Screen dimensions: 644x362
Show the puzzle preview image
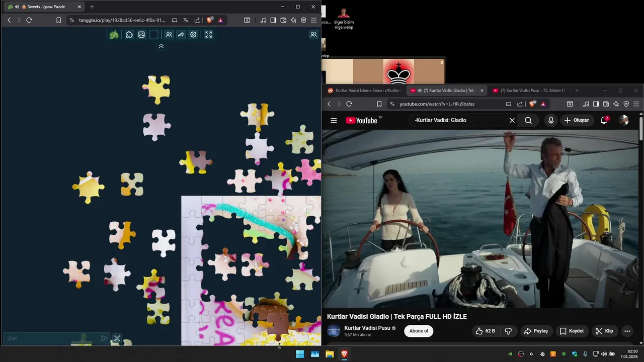coord(141,35)
